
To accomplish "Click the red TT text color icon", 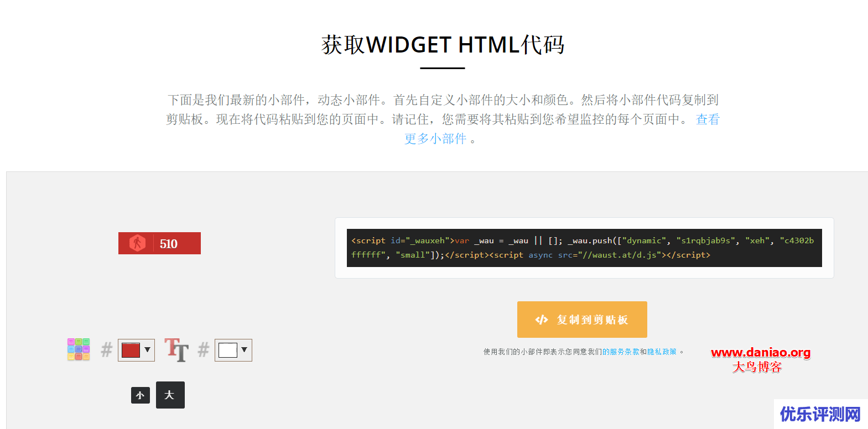I will (176, 350).
